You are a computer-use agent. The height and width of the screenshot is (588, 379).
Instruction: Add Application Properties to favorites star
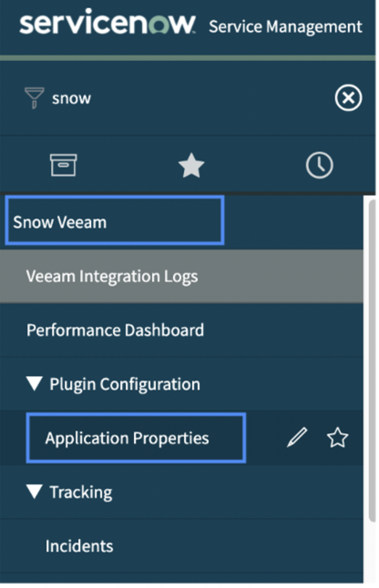pos(337,437)
